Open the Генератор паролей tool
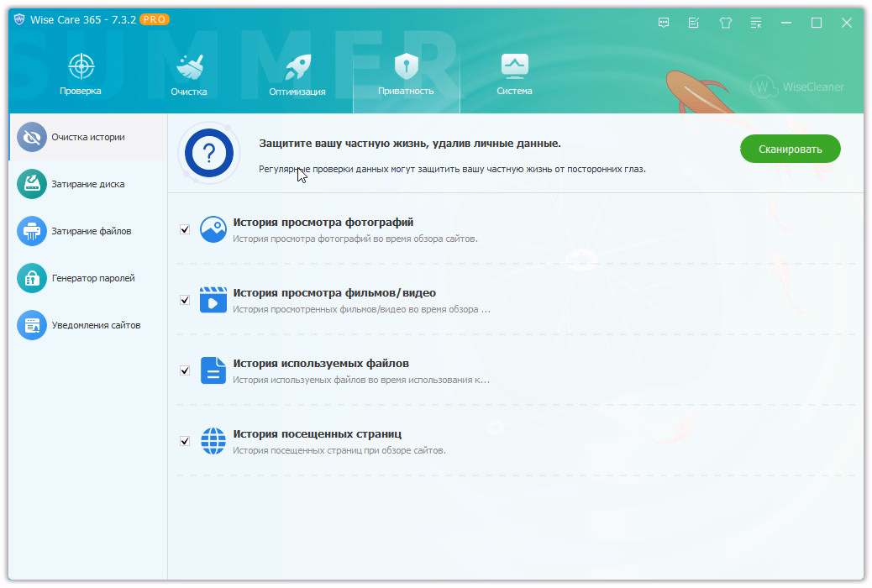This screenshot has height=588, width=872. 92,278
